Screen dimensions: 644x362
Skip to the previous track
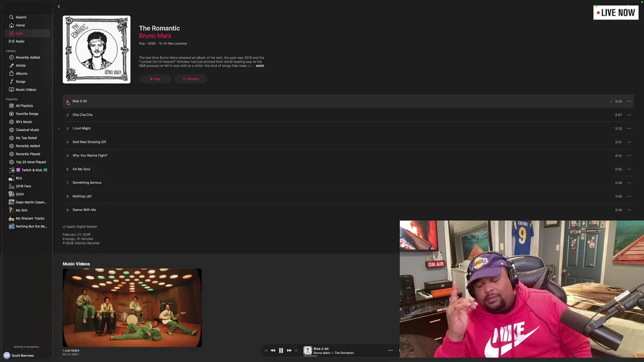(273, 350)
